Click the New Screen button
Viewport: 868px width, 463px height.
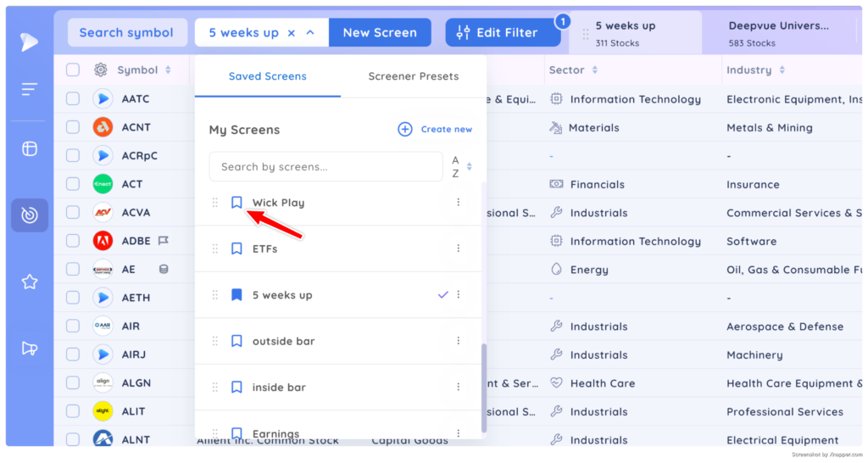(380, 33)
